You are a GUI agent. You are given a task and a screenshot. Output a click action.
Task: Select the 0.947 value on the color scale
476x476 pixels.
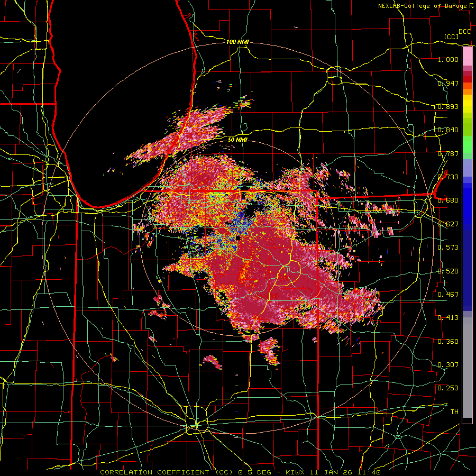pos(448,83)
